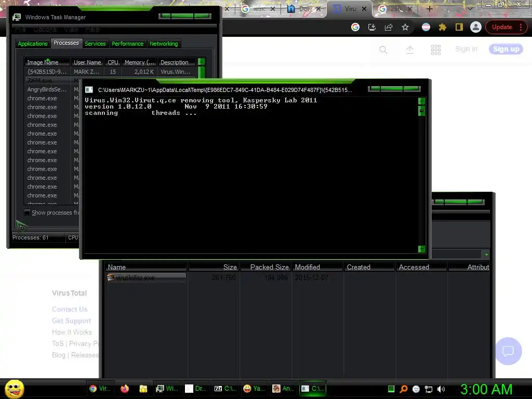The image size is (532, 399).
Task: Click the console window's title bar icon
Action: 89,89
